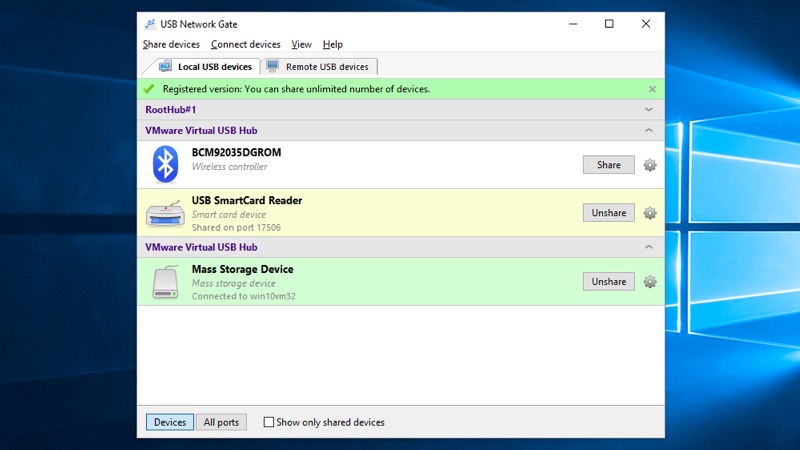The image size is (800, 450).
Task: Open the Connect devices menu
Action: click(x=245, y=44)
